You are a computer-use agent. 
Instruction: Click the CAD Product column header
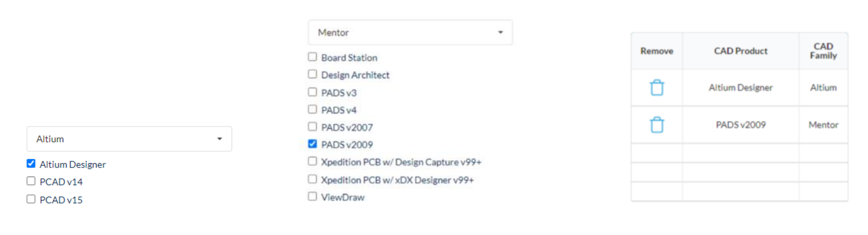tap(741, 51)
